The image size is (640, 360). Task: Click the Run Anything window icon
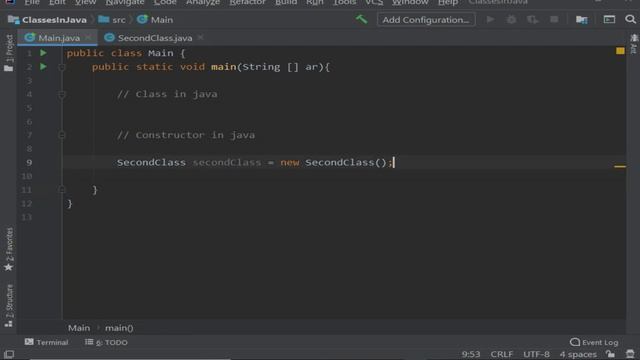pos(609,20)
